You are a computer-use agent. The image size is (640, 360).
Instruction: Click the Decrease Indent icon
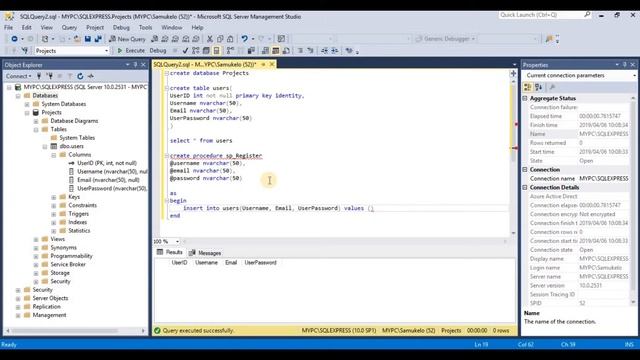click(324, 51)
